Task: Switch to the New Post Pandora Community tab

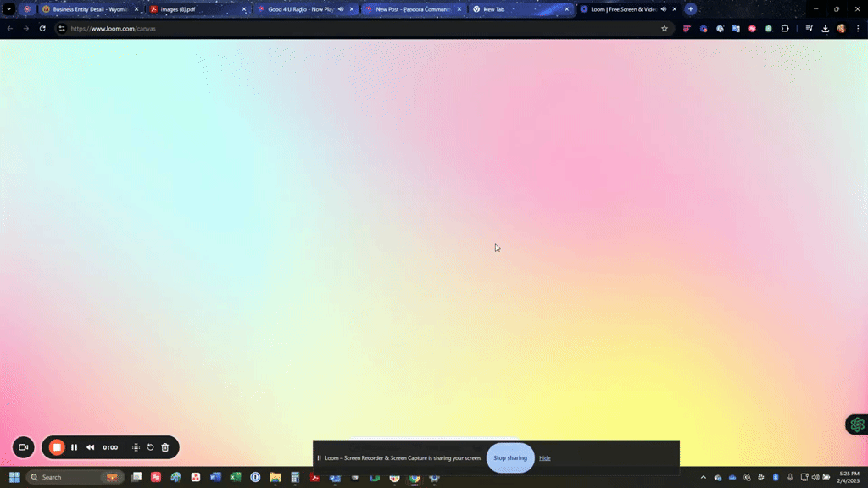Action: (413, 9)
